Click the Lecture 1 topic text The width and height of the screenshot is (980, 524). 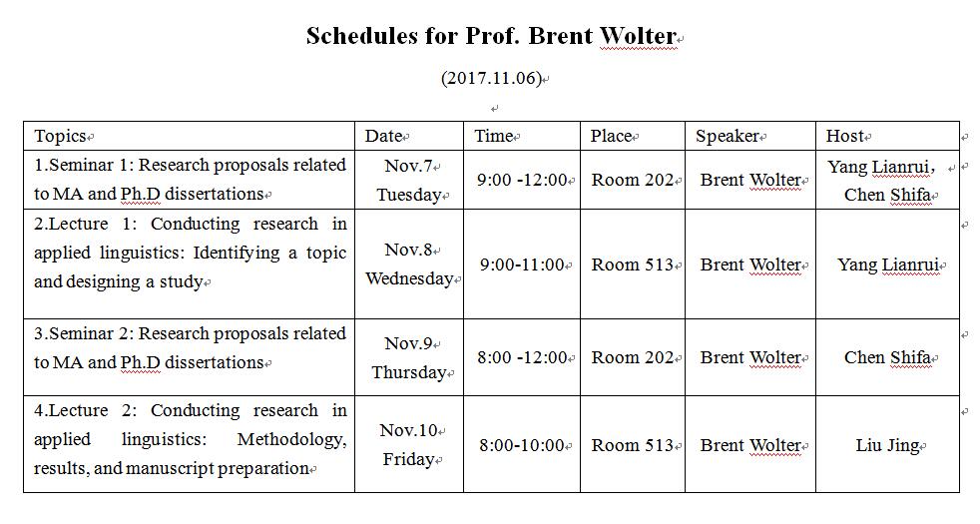click(x=190, y=253)
